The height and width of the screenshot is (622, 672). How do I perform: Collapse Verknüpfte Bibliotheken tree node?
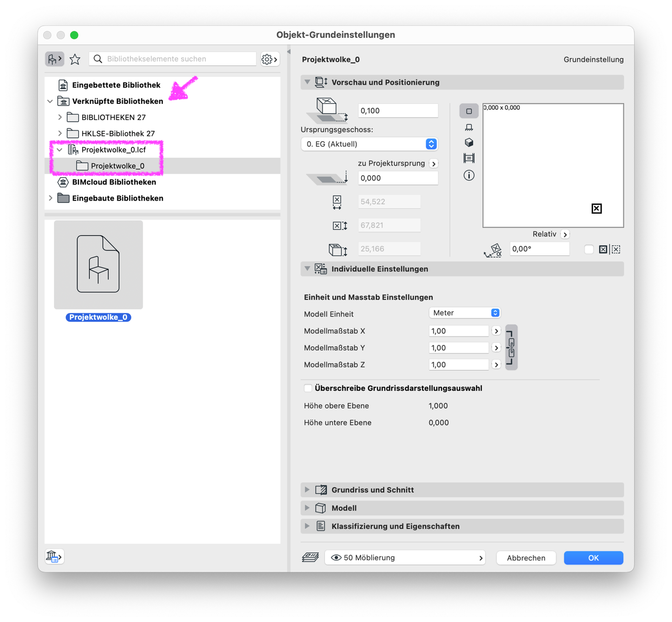(50, 101)
